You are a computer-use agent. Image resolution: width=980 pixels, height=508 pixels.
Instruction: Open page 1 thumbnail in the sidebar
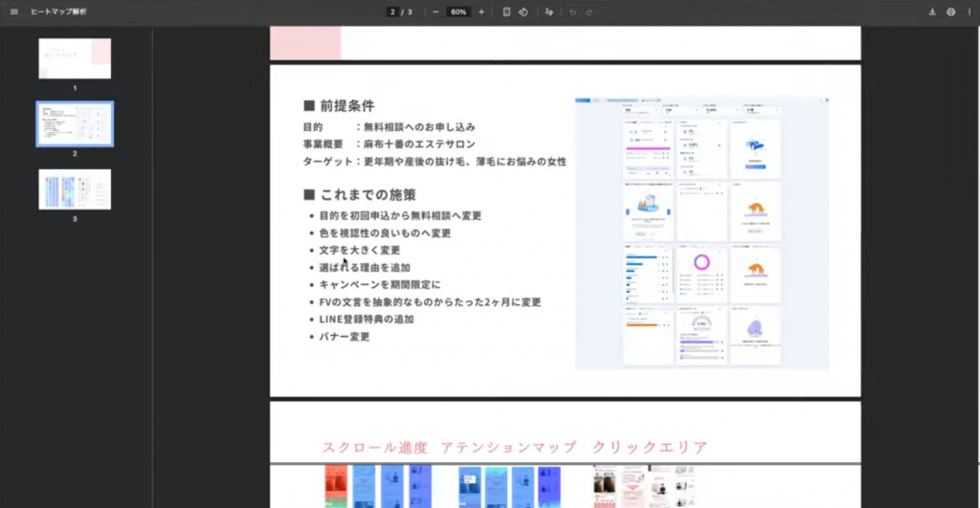pos(75,58)
